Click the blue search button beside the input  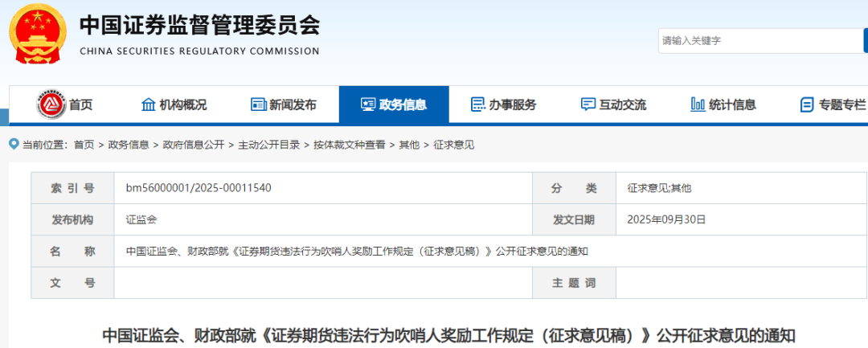866,40
